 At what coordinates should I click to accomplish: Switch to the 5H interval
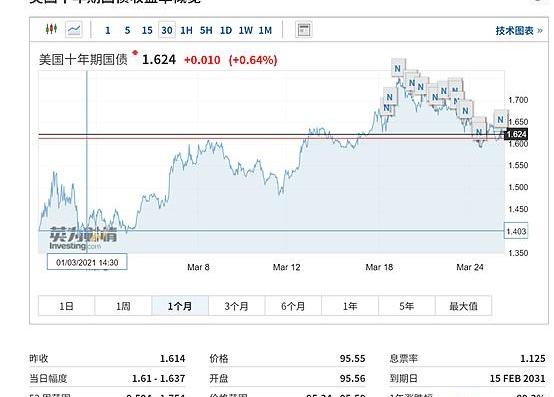(x=206, y=30)
